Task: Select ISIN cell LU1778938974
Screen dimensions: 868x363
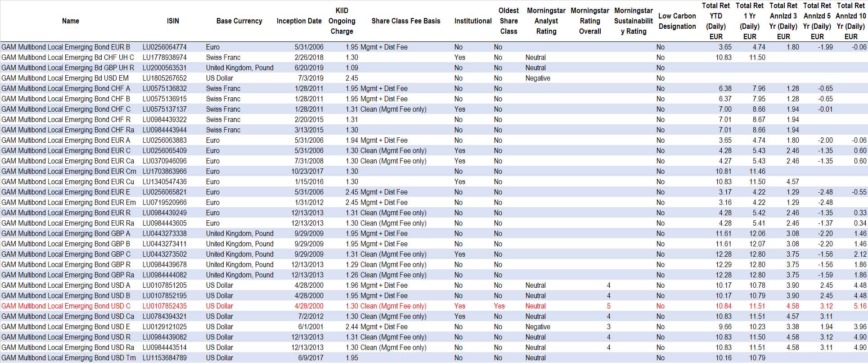Action: [x=165, y=58]
